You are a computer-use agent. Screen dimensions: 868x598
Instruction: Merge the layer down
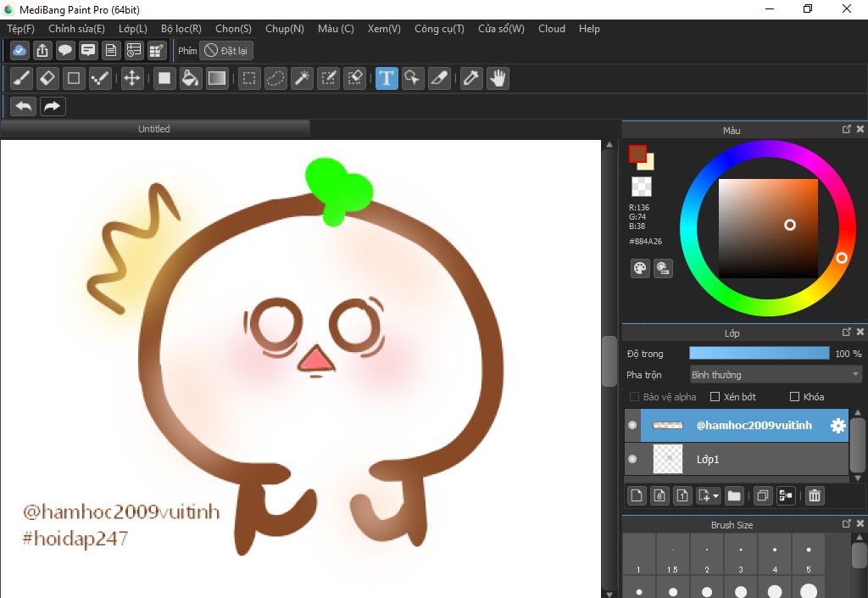tap(786, 495)
